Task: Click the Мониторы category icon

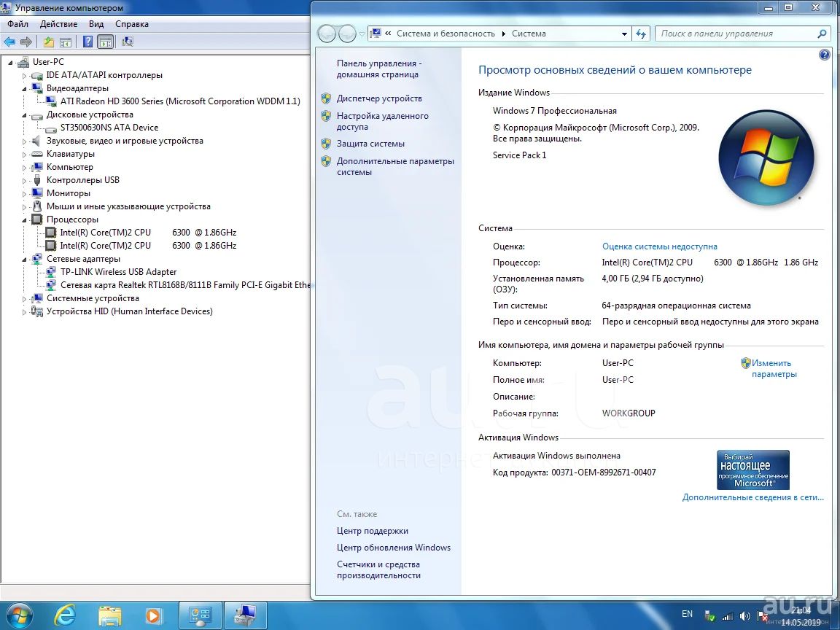Action: point(36,193)
